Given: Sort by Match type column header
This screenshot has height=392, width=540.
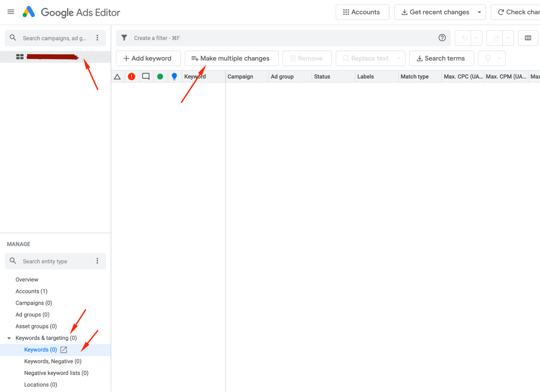Looking at the screenshot, I should 414,77.
